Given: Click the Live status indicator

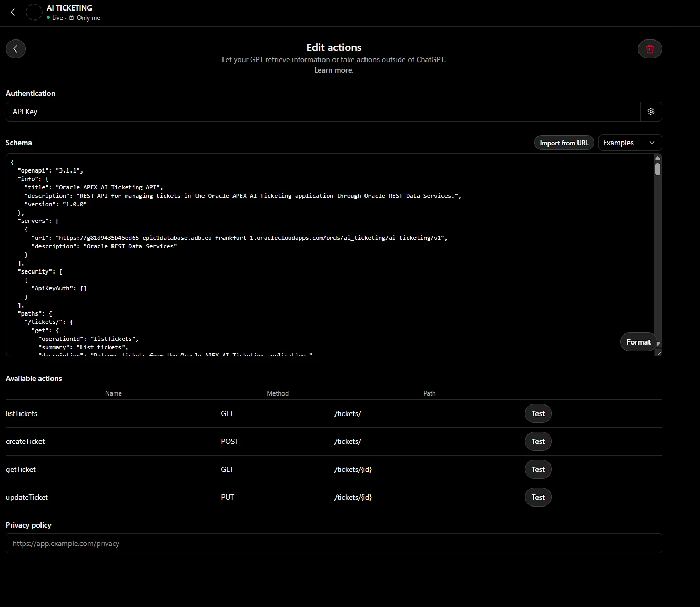Looking at the screenshot, I should (55, 17).
